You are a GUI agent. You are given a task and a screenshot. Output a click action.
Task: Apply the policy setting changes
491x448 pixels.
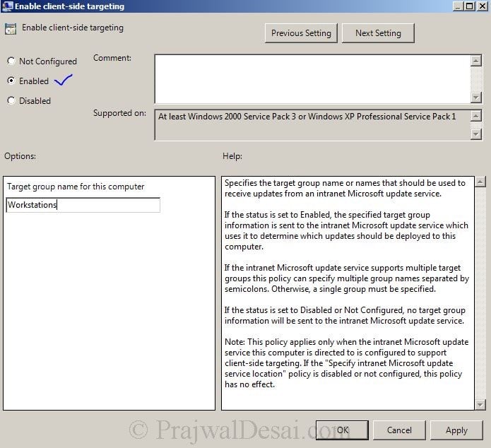456,430
